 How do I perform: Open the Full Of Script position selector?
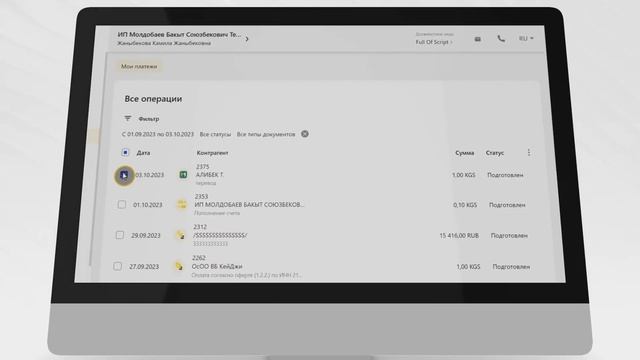[x=434, y=42]
